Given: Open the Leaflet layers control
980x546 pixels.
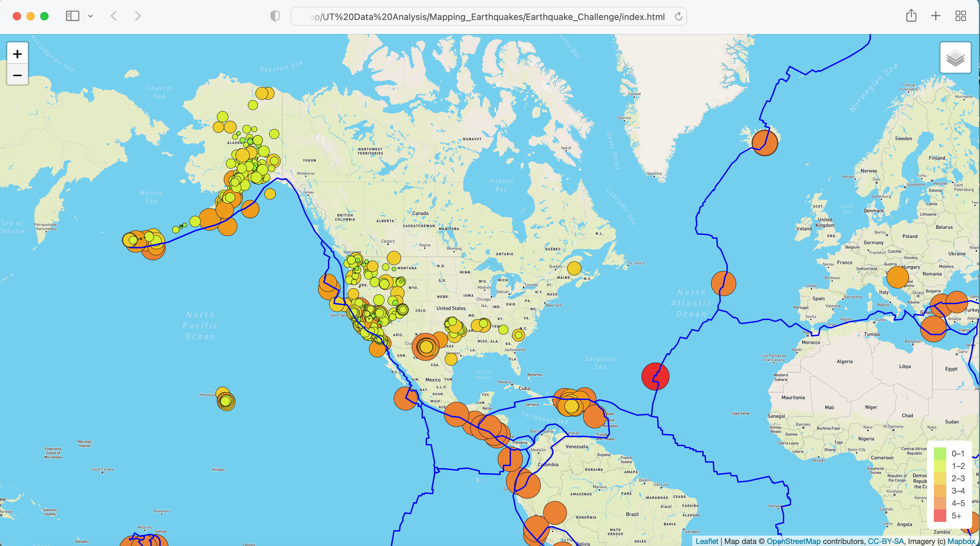Looking at the screenshot, I should pos(955,58).
